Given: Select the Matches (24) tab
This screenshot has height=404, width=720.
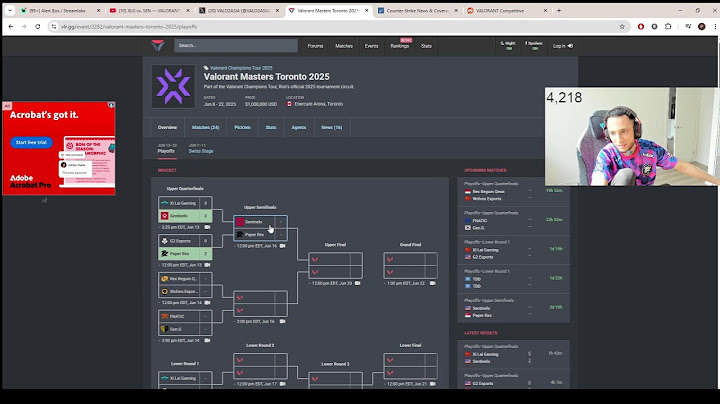Looking at the screenshot, I should point(205,127).
